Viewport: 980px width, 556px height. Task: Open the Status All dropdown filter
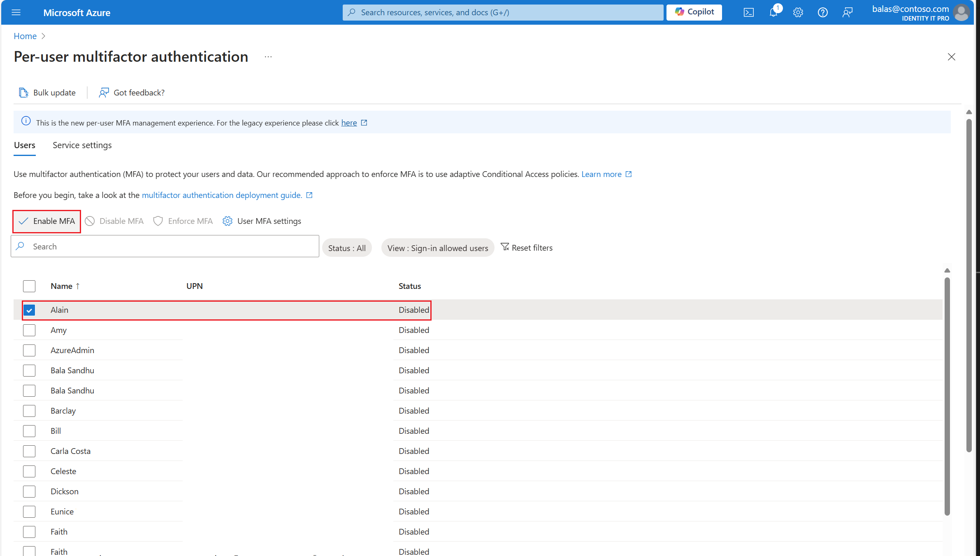[x=347, y=247]
